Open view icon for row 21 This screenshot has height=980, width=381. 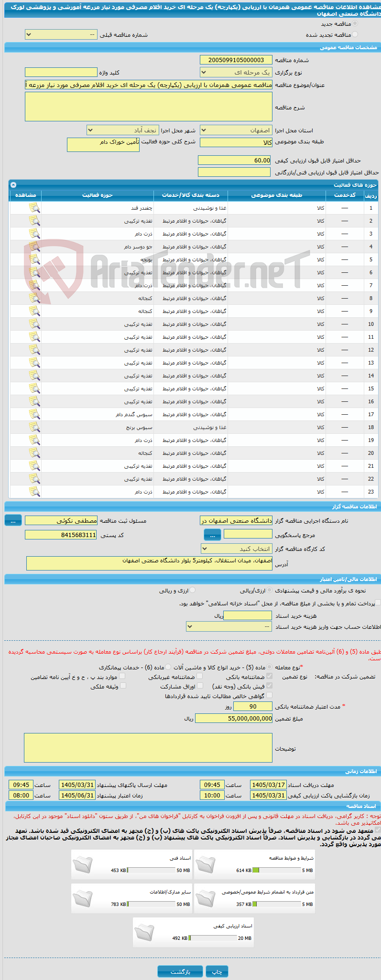coord(34,466)
